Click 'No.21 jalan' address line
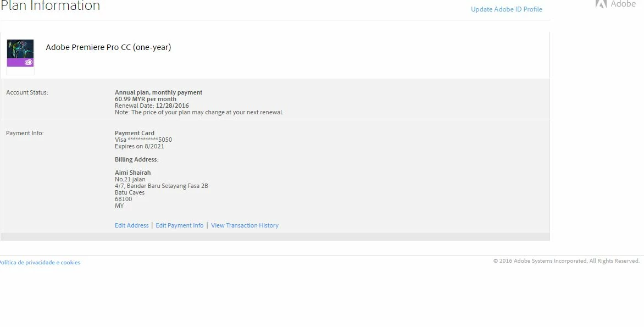The width and height of the screenshot is (644, 327). coord(130,179)
